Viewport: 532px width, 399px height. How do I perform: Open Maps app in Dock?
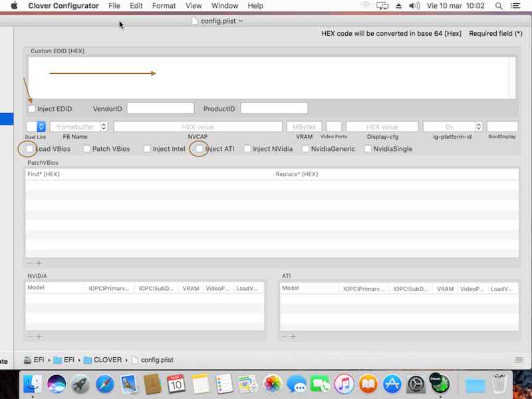pos(248,384)
